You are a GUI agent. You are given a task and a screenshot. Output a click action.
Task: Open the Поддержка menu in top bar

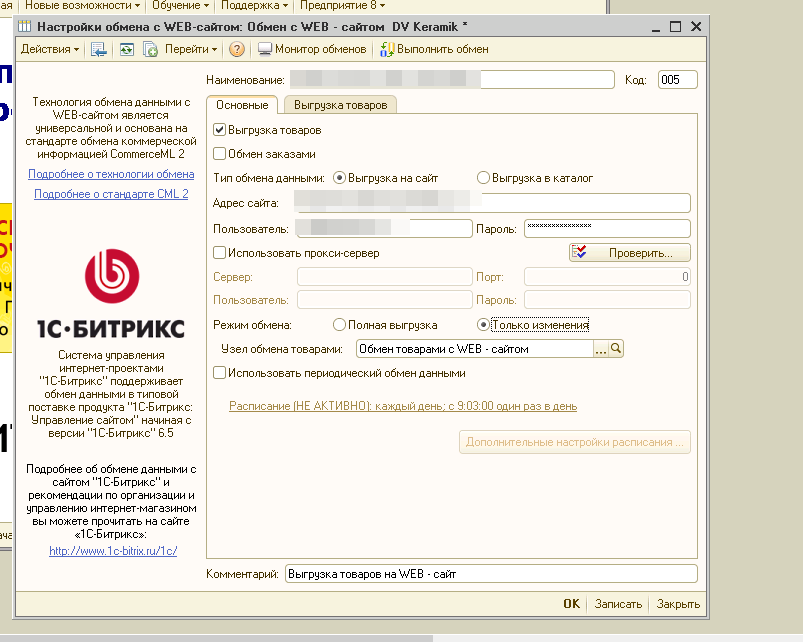click(x=254, y=5)
